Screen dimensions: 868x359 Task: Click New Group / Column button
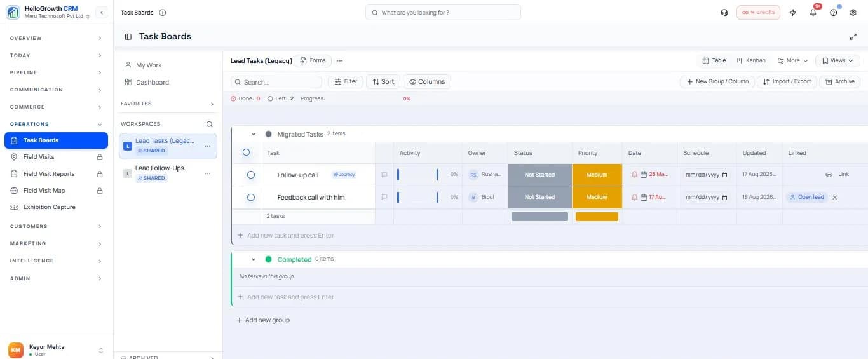[717, 81]
